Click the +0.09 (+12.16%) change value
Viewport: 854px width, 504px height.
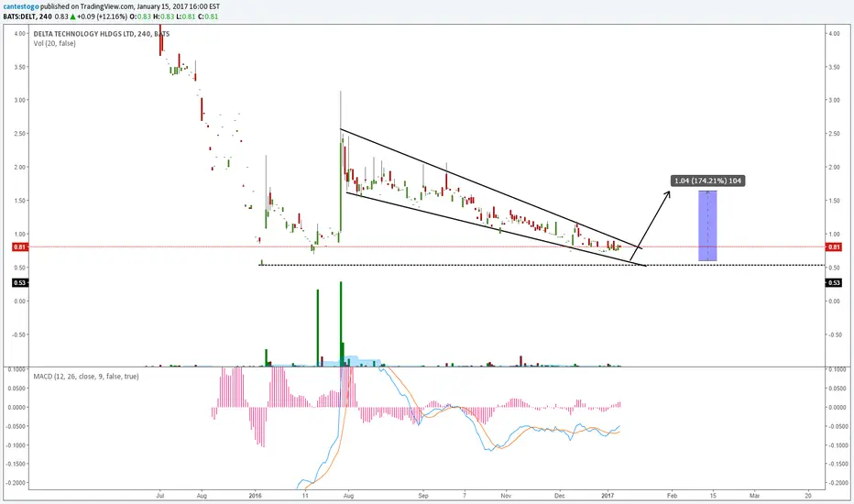[x=103, y=16]
